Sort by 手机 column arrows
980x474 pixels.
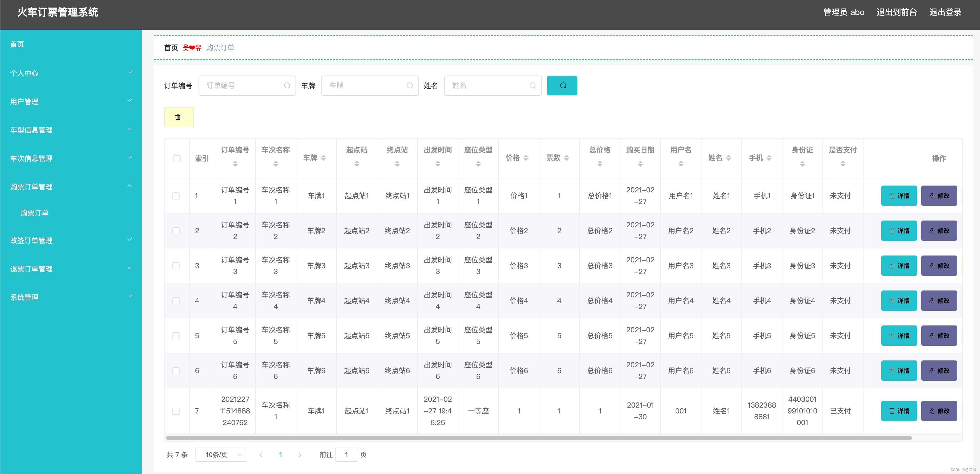tap(769, 158)
